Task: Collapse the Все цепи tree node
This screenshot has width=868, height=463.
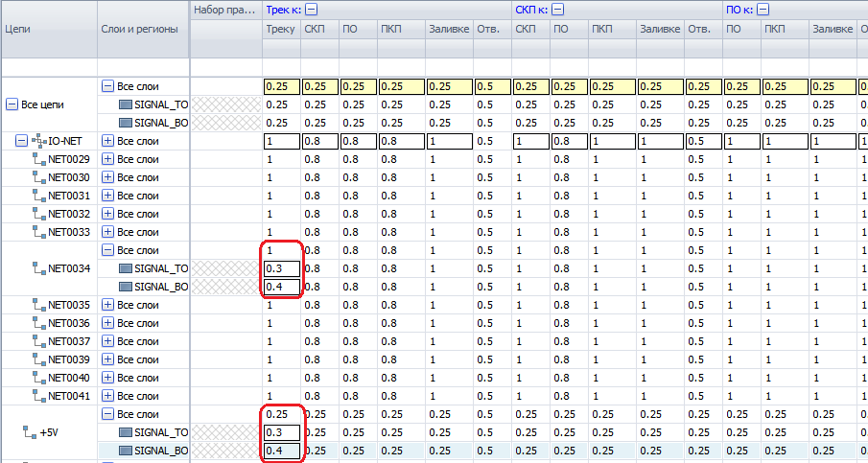Action: coord(12,104)
